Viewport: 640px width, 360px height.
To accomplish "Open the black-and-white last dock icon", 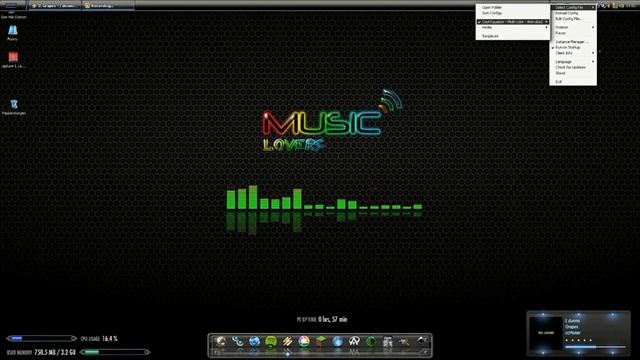I will tap(421, 341).
